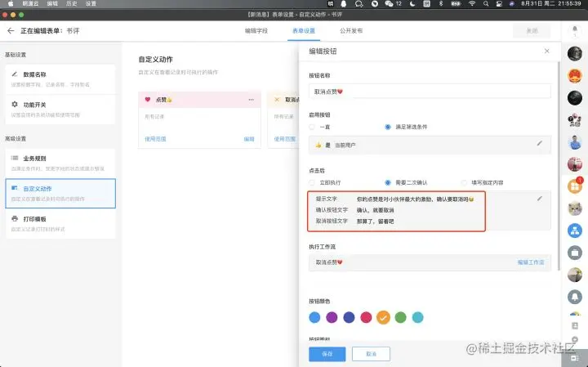Screen dimensions: 588x367
Task: Click the 按钮名称 input containing 取消点赞
Action: [x=430, y=92]
